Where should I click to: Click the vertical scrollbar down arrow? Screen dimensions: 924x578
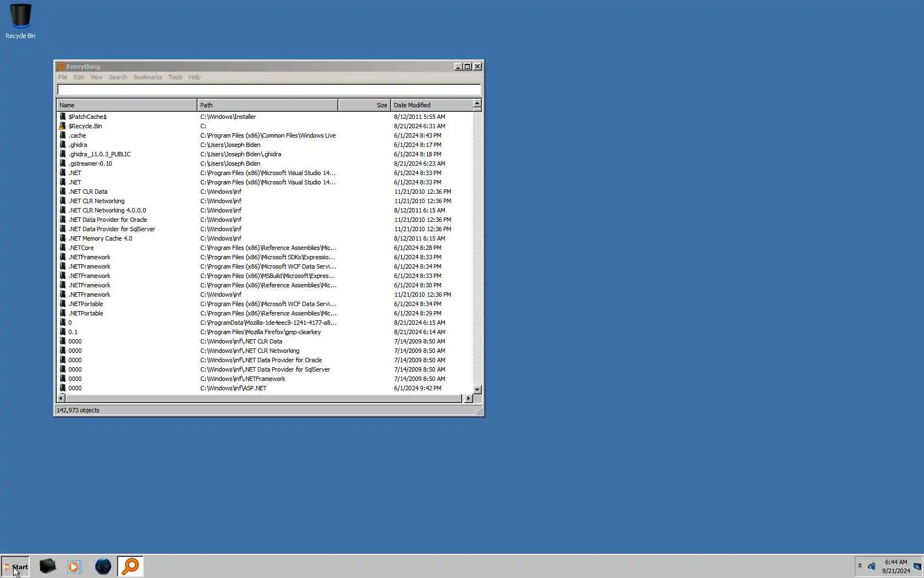click(x=477, y=389)
